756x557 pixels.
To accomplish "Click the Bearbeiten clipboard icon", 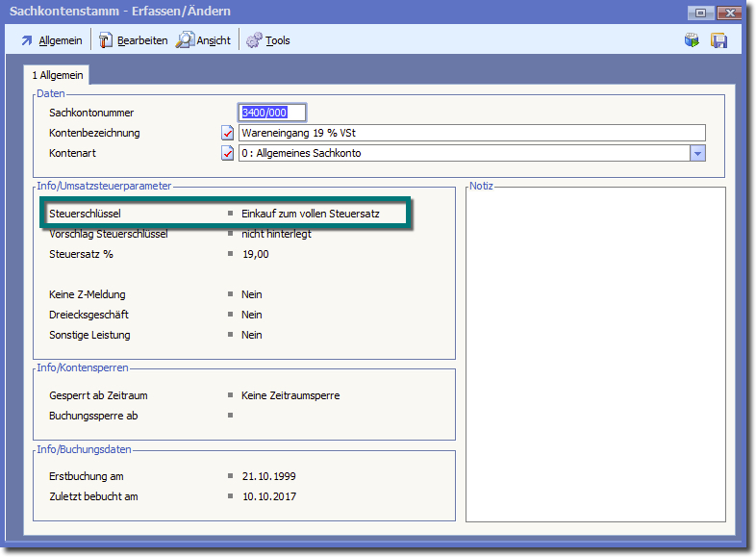I will tap(106, 40).
